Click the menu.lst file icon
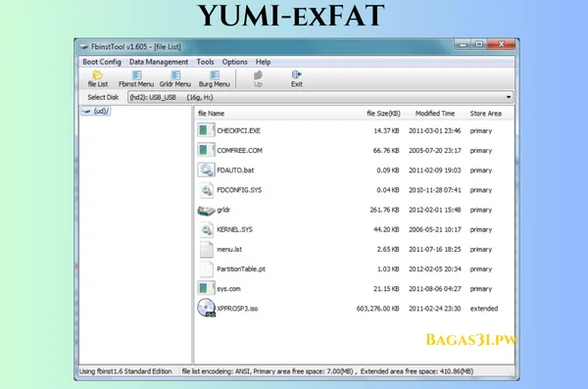This screenshot has width=588, height=389. [206, 249]
